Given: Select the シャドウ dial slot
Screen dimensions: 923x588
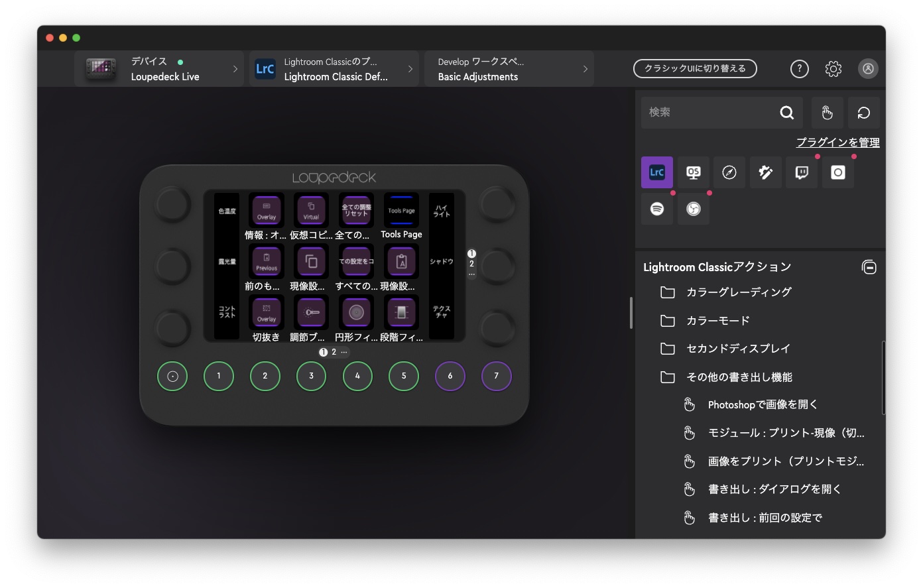Looking at the screenshot, I should tap(442, 261).
